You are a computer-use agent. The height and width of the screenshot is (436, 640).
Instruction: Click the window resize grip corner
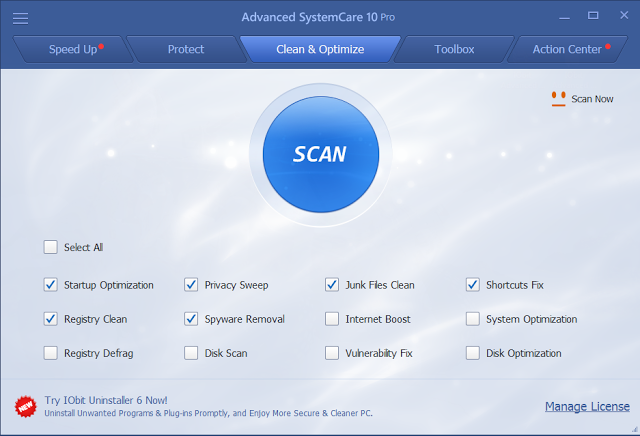point(635,429)
